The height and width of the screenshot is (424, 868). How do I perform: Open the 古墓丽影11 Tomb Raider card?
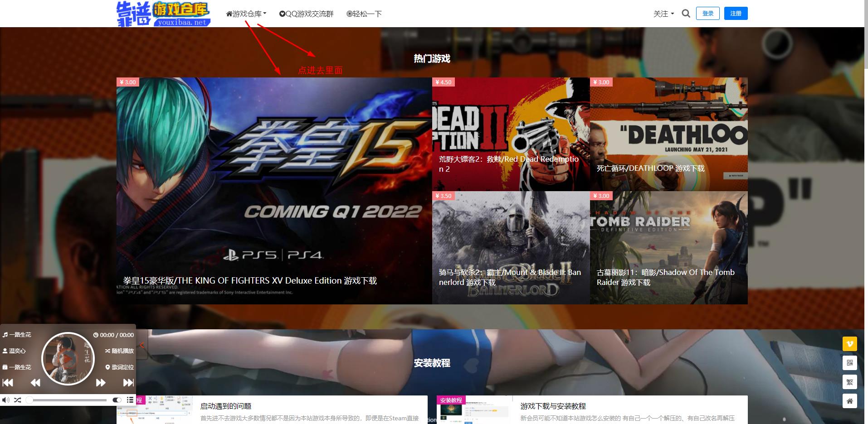(x=668, y=248)
